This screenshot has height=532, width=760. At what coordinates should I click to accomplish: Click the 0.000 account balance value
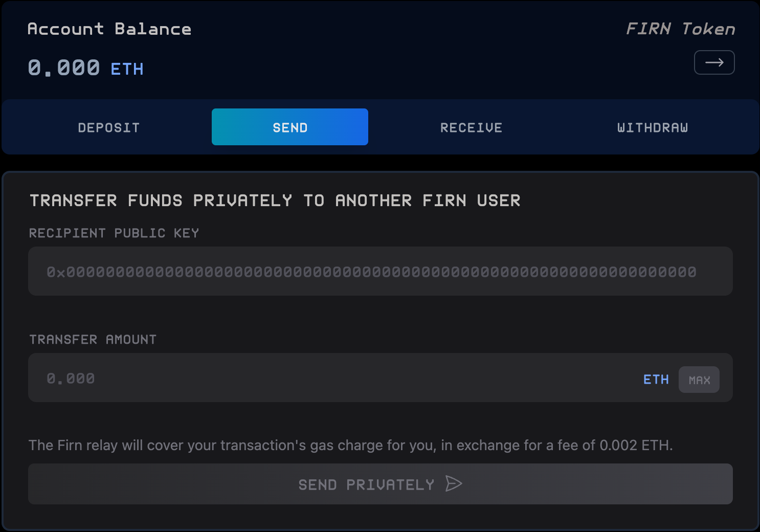click(64, 68)
